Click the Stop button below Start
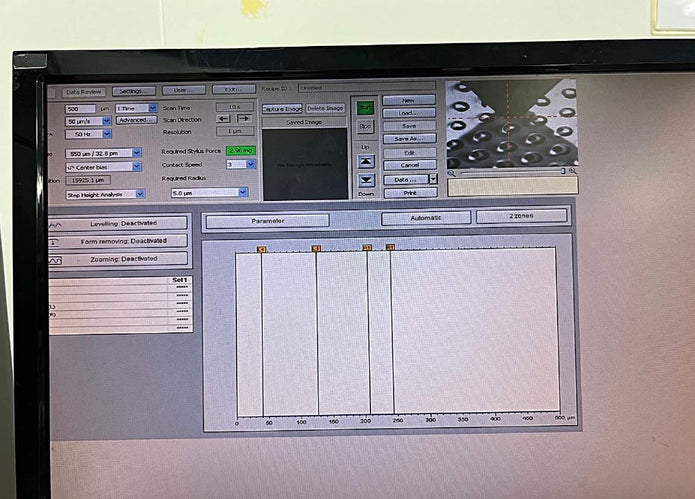 365,127
